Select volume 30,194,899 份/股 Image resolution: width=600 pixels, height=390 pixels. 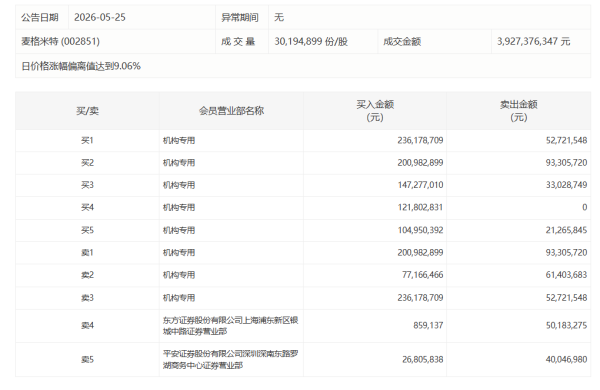click(311, 41)
